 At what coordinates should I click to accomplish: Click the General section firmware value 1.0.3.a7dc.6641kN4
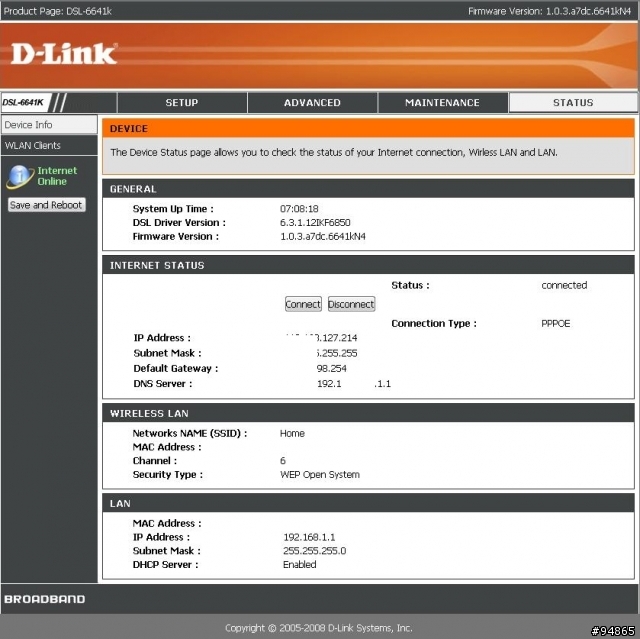[x=322, y=236]
